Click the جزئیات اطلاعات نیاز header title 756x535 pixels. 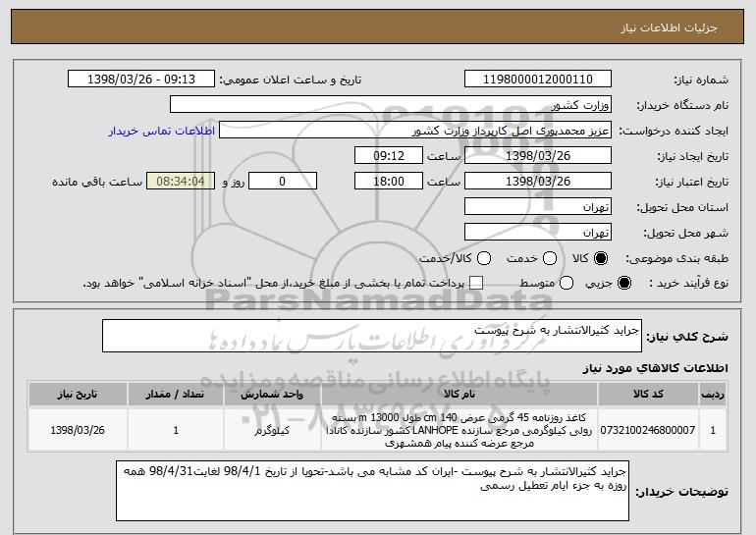click(669, 27)
